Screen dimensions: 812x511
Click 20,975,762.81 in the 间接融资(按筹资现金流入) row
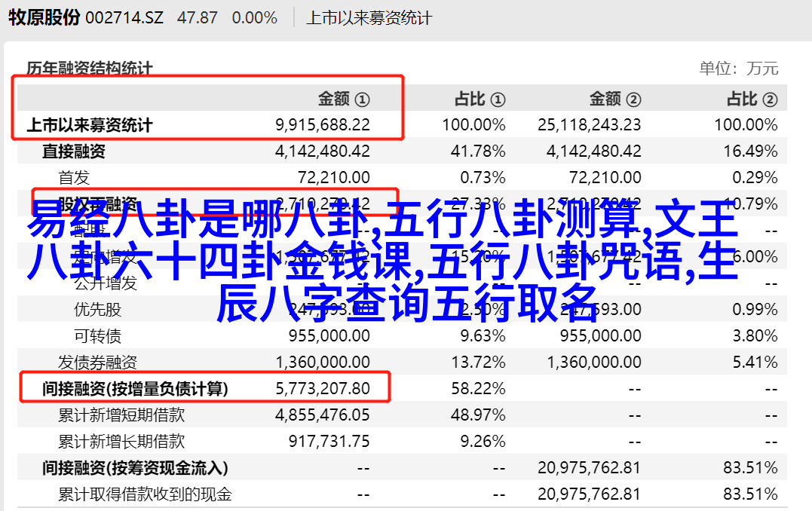[x=590, y=468]
